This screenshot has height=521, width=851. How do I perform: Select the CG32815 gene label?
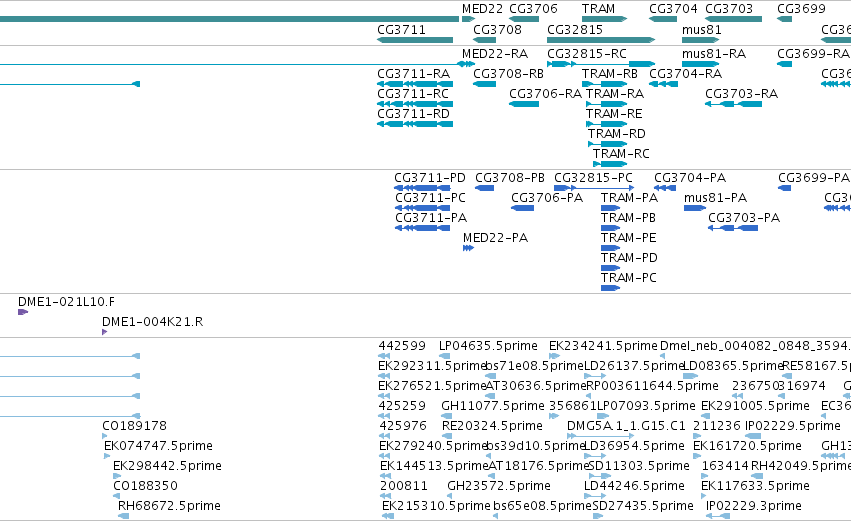point(575,29)
